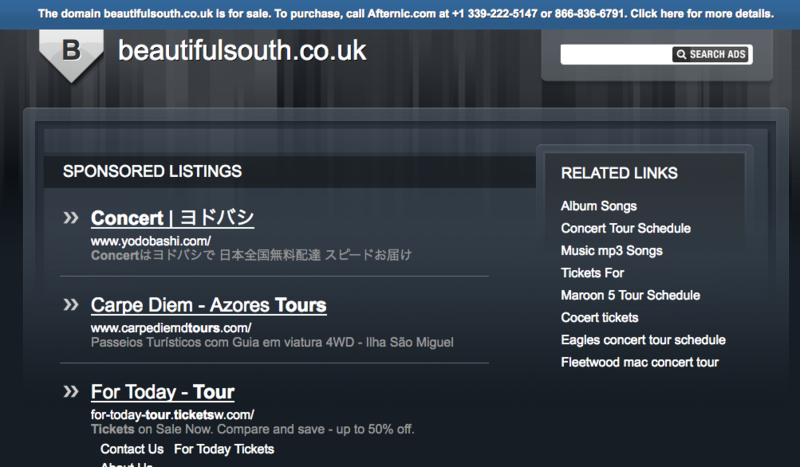Screen dimensions: 800x467
Task: Click the Search Ads button
Action: [711, 54]
